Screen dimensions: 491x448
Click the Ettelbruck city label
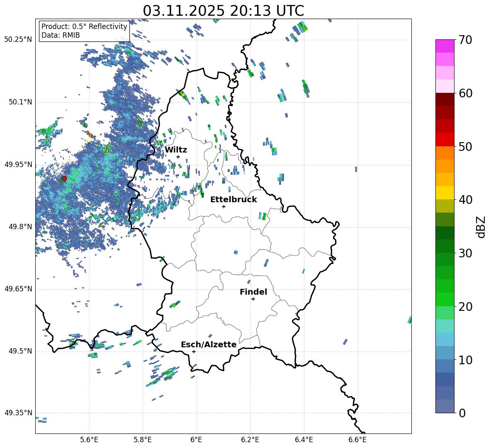(233, 200)
